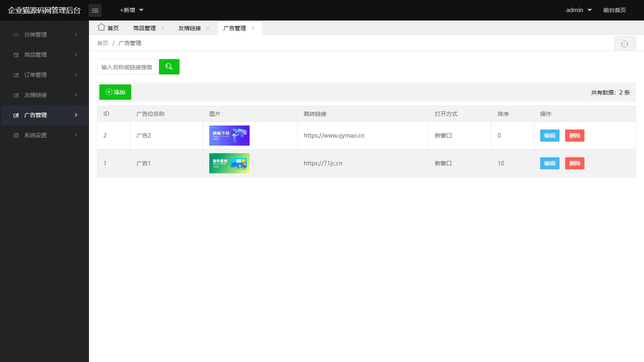
Task: Click the home icon on 首页 tab
Action: pos(101,27)
